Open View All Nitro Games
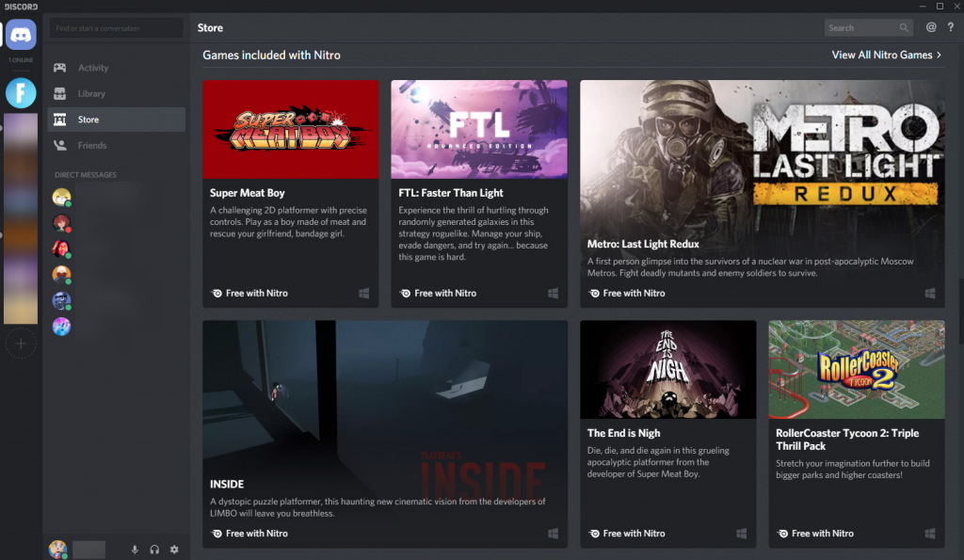Screen dimensions: 964x560 click(883, 55)
